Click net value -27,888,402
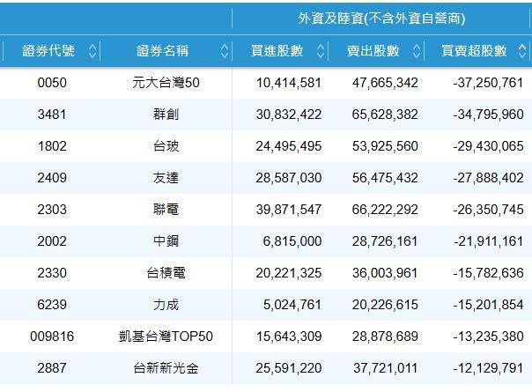 488,178
